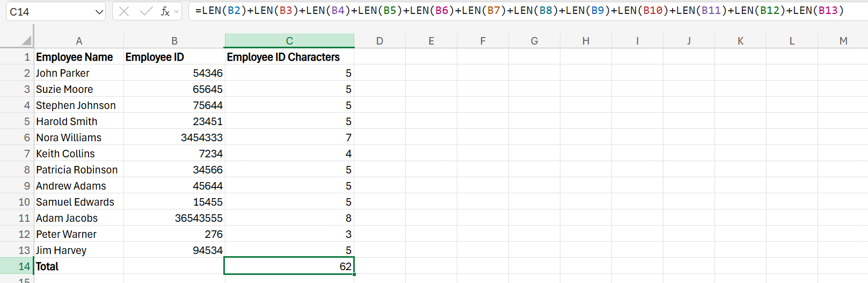868x283 pixels.
Task: Select character count 8 in Adam Jacobs row
Action: (x=289, y=218)
